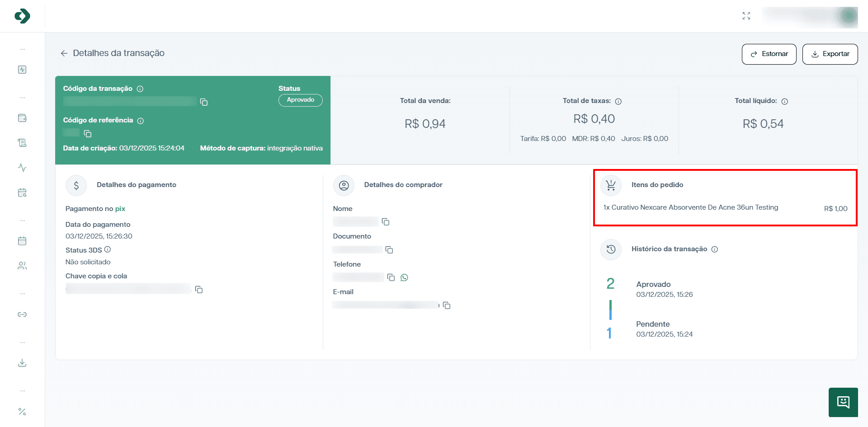The width and height of the screenshot is (868, 427).
Task: Open the chat support widget
Action: [843, 402]
